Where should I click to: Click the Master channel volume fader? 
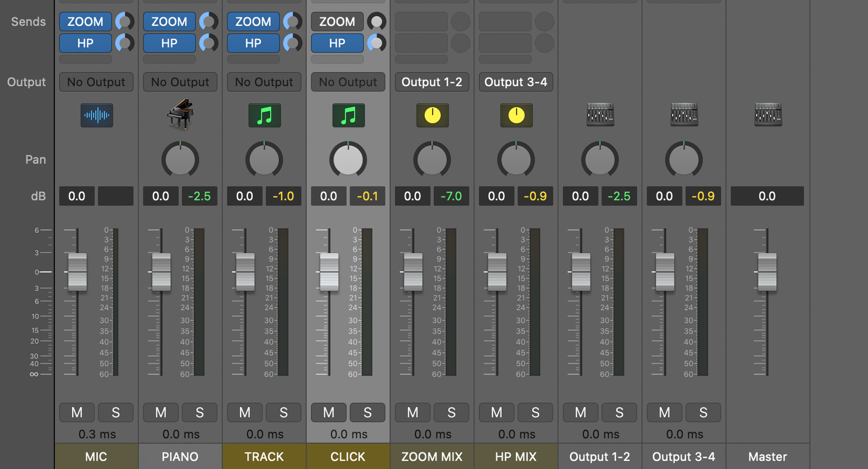pos(767,272)
